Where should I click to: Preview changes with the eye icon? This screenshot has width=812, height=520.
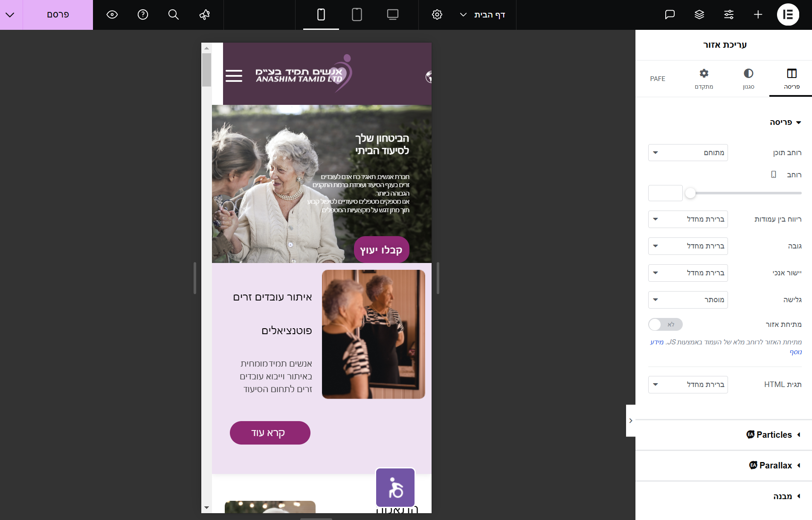(x=112, y=14)
